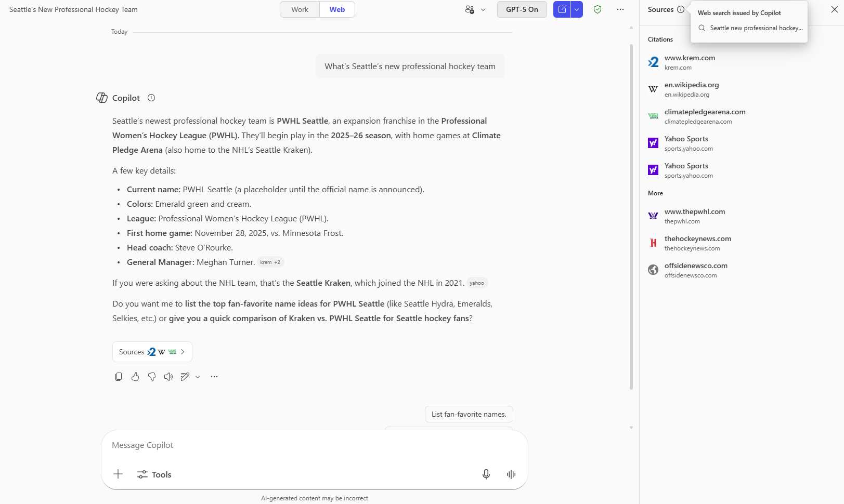Open the en.wikipedia.org citation
The image size is (844, 504).
[x=692, y=89]
